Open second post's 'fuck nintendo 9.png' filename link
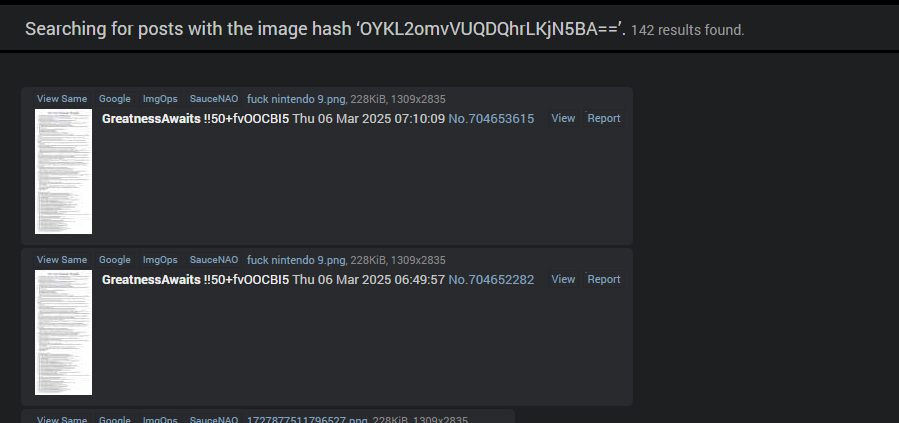899x423 pixels. (296, 260)
